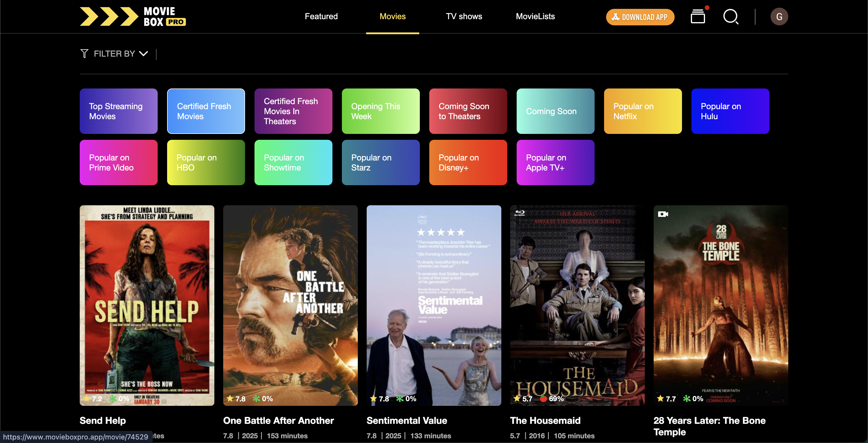Image resolution: width=868 pixels, height=443 pixels.
Task: Click the funnel filter icon
Action: 84,53
